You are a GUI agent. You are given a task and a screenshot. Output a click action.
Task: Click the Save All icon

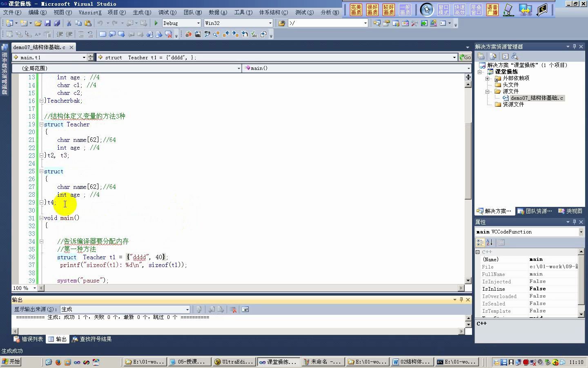57,23
